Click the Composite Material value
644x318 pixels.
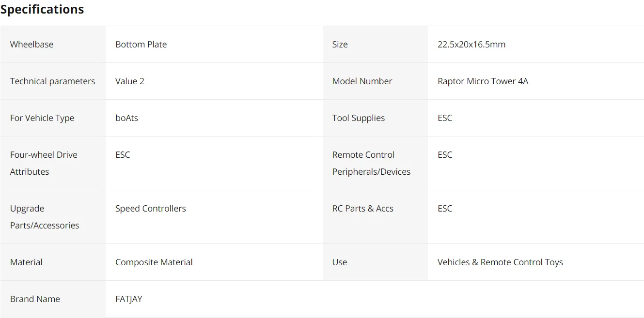point(154,262)
